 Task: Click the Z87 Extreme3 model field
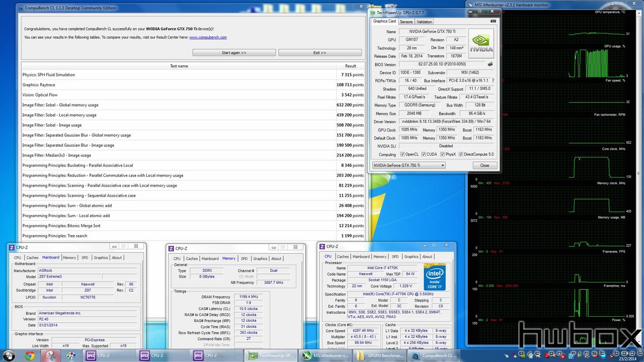click(69, 277)
